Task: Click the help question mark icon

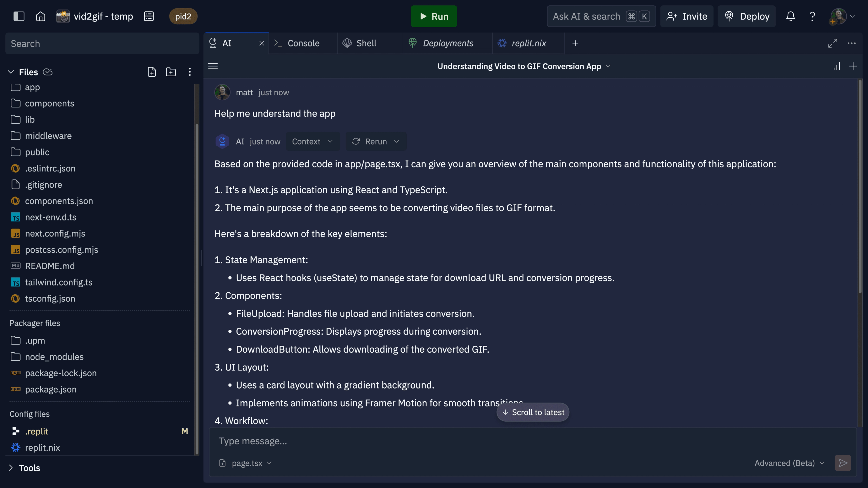Action: click(x=812, y=16)
